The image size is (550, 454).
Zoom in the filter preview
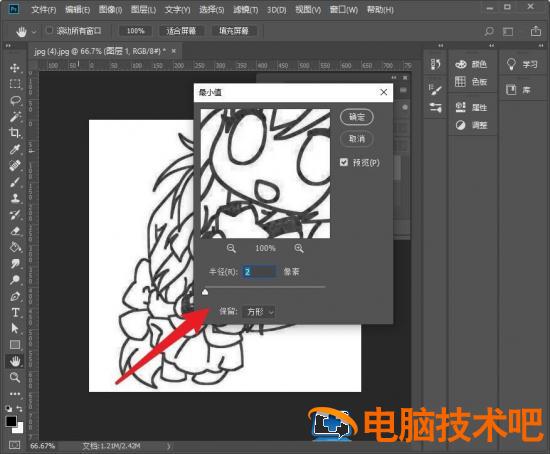299,248
